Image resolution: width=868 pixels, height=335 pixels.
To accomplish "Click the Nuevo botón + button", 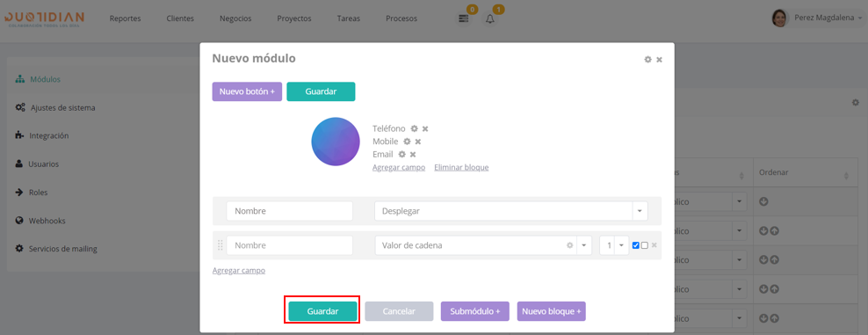I will [247, 91].
